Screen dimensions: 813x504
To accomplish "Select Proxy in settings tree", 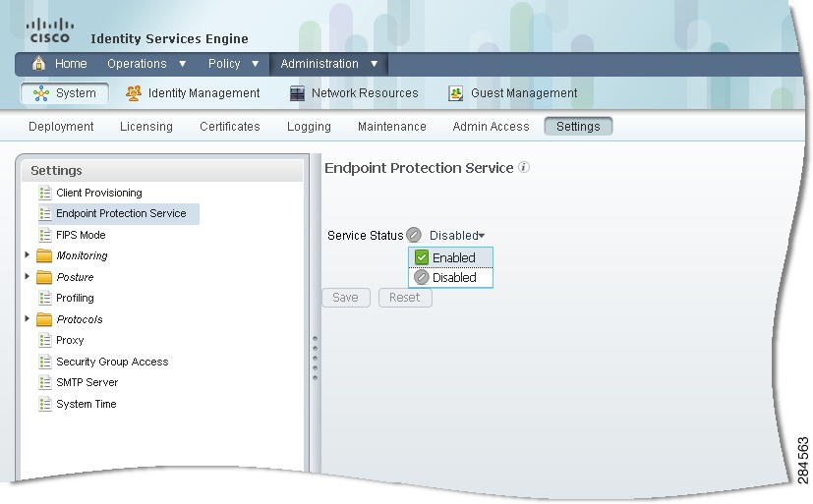I will (70, 340).
